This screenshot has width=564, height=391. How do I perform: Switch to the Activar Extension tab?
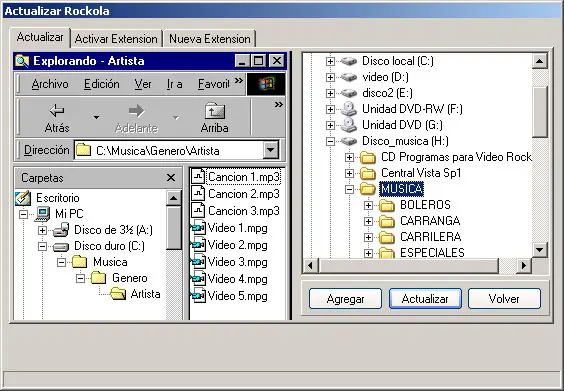pos(116,39)
